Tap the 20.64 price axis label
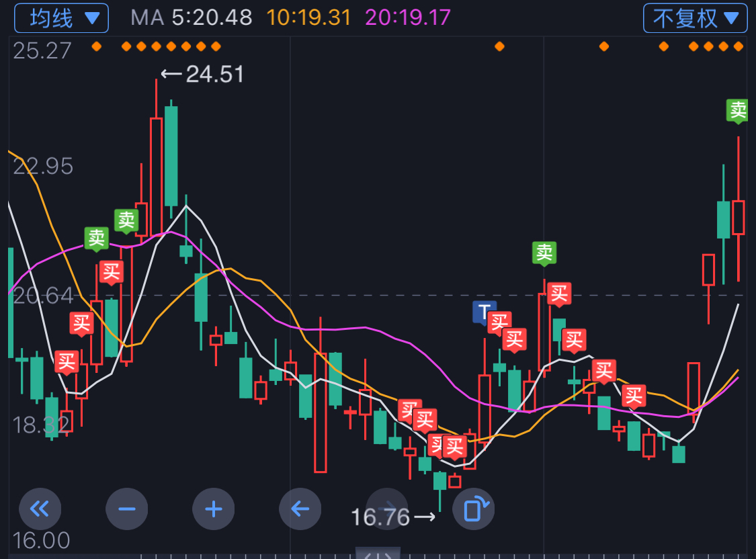Image resolution: width=756 pixels, height=559 pixels. [43, 296]
